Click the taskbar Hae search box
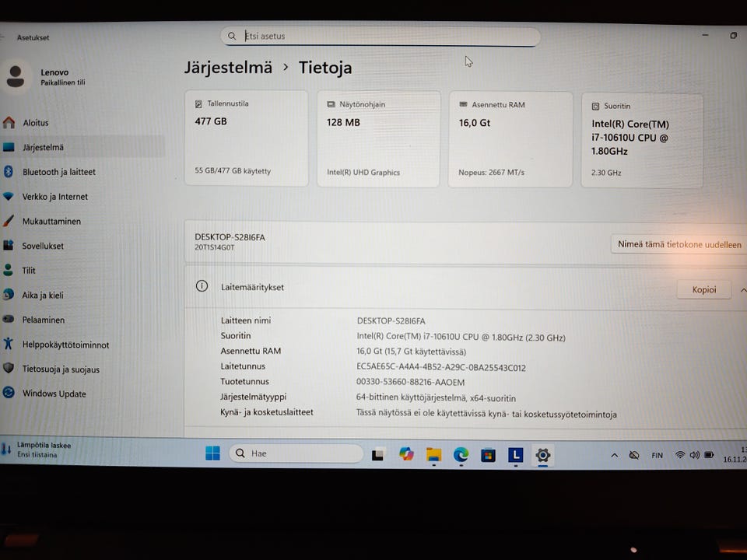 [x=296, y=453]
